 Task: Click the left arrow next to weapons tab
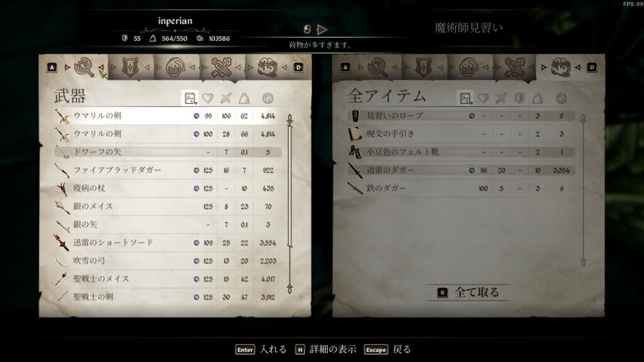(67, 67)
